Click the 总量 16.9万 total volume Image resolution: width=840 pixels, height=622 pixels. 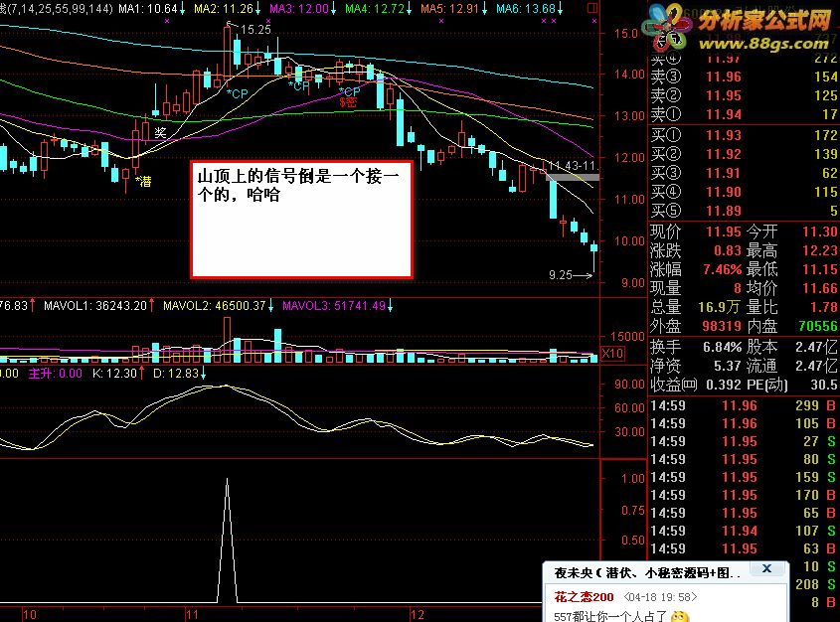point(719,307)
